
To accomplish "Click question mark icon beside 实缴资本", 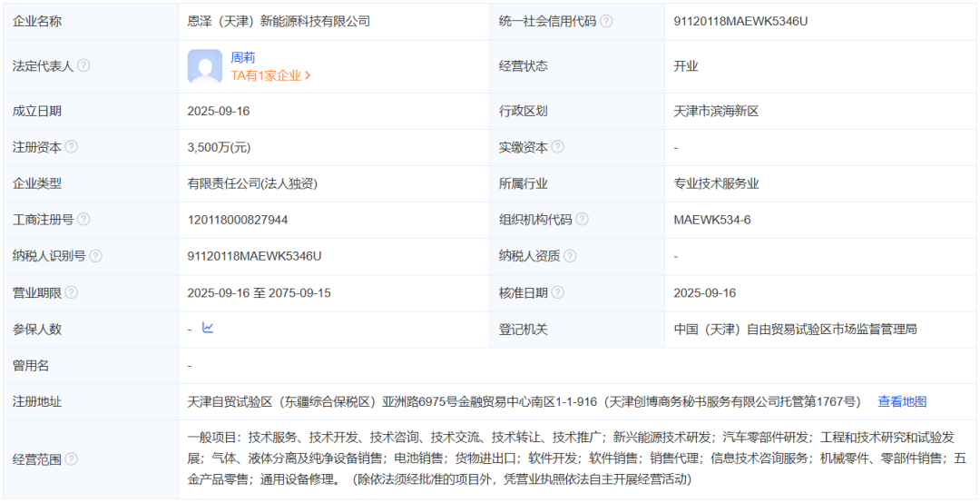I will (x=557, y=147).
